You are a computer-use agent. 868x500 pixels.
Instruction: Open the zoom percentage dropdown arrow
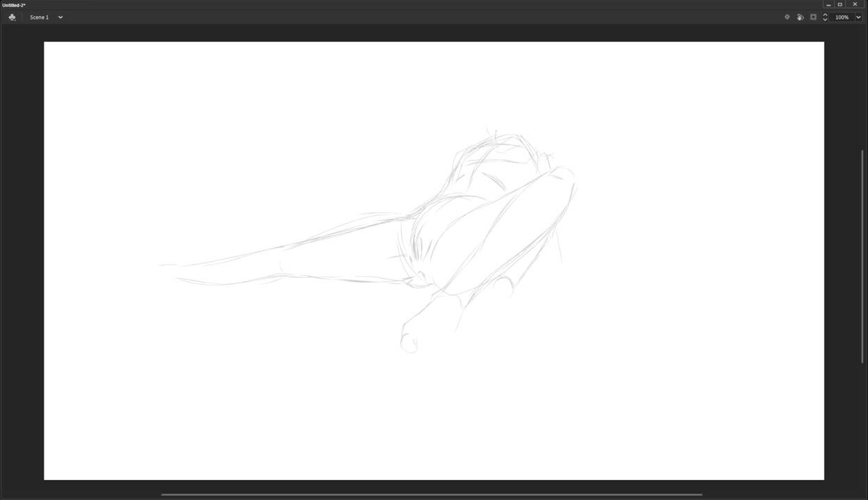pyautogui.click(x=858, y=17)
